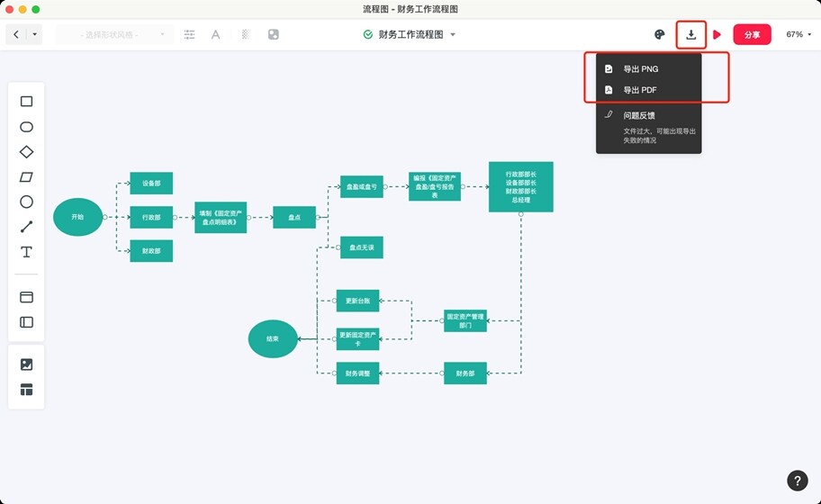Open the text formatting A icon
The image size is (821, 504).
215,34
